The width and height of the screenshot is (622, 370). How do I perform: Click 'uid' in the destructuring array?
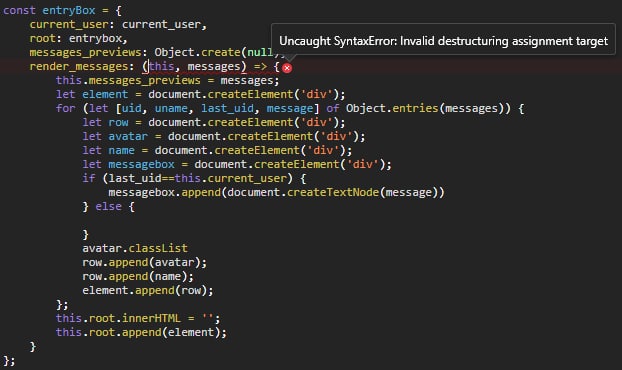click(131, 108)
